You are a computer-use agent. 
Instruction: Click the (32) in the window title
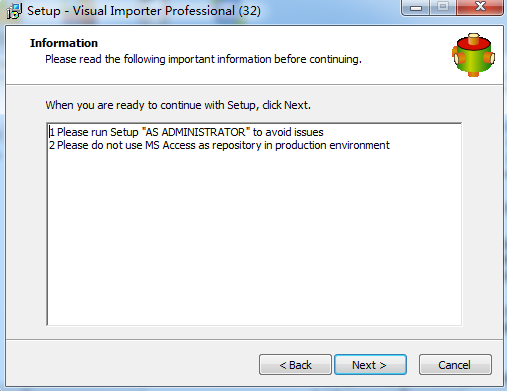tap(249, 11)
